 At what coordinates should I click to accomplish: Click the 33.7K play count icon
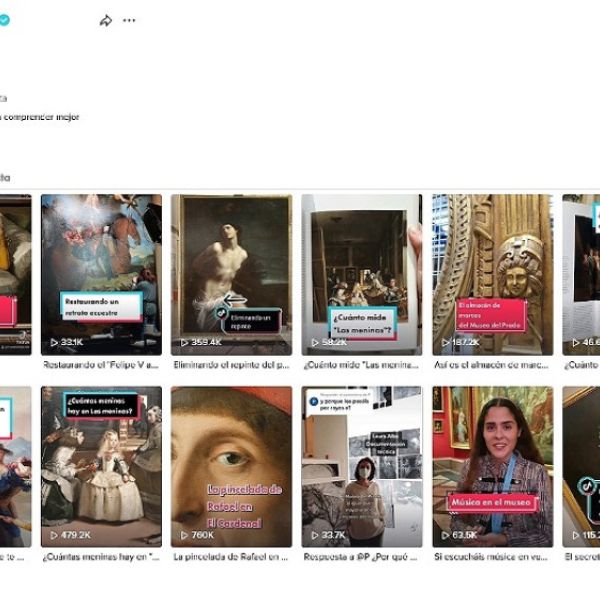[315, 535]
